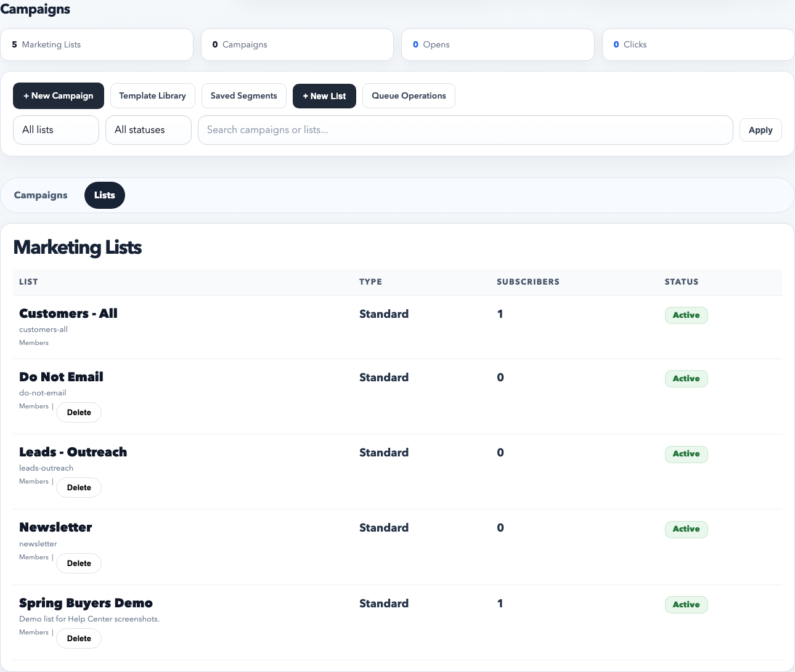Click the 5 Marketing Lists stat card
This screenshot has height=672, width=795.
tap(97, 44)
